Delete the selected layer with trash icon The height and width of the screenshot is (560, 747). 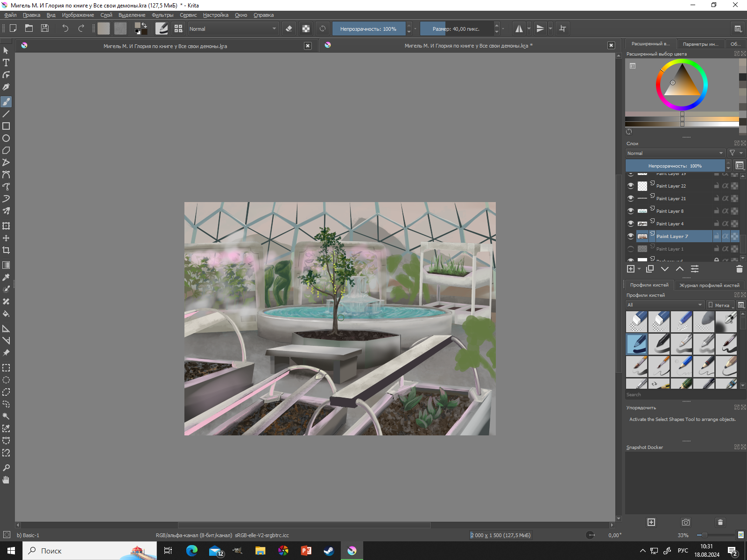pos(739,269)
